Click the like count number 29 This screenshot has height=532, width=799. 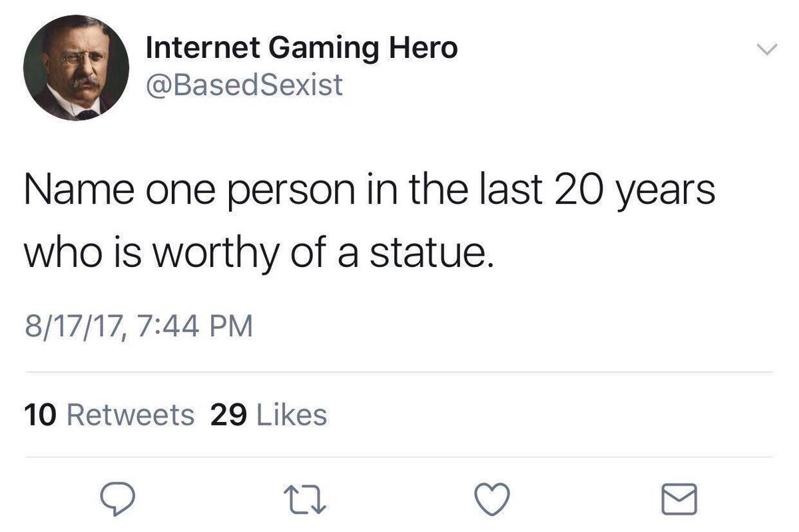(228, 414)
